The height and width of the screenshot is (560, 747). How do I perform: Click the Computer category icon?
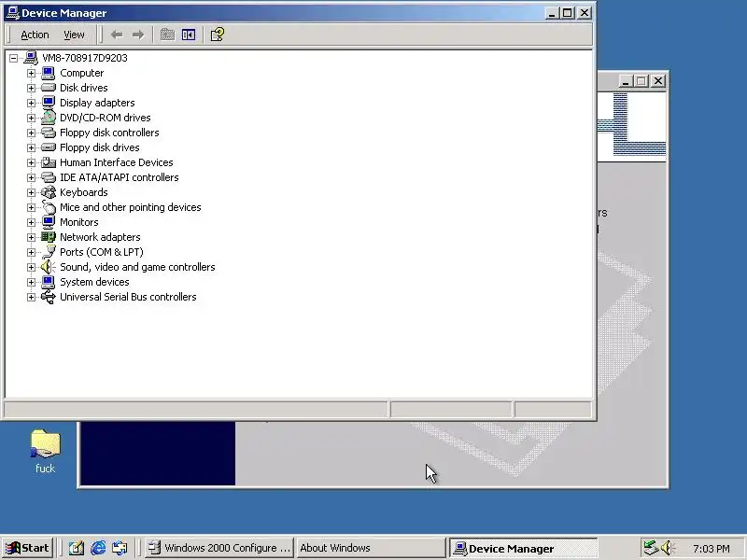49,73
